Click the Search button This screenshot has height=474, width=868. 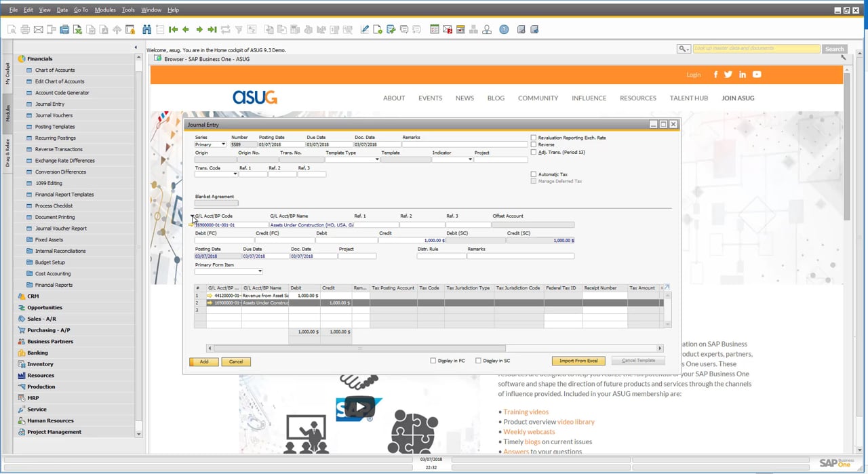click(834, 49)
